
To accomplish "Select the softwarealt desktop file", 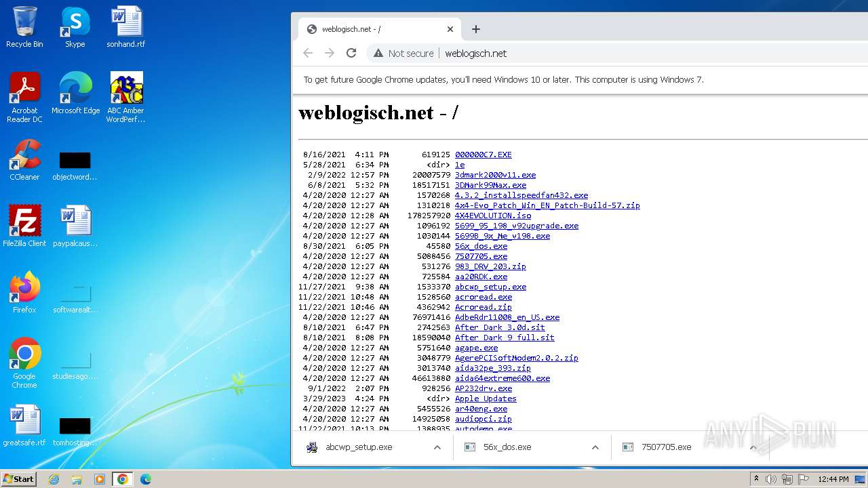I will click(75, 299).
